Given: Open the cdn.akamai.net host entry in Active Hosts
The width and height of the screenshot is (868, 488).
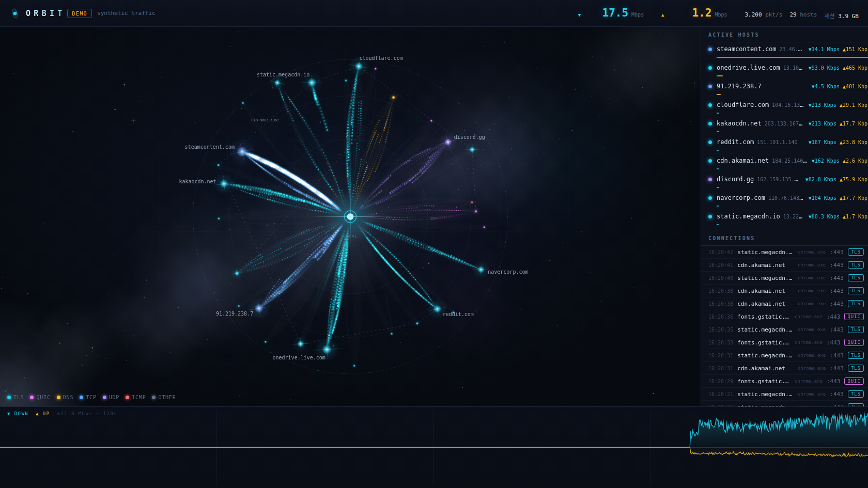Looking at the screenshot, I should [x=784, y=163].
